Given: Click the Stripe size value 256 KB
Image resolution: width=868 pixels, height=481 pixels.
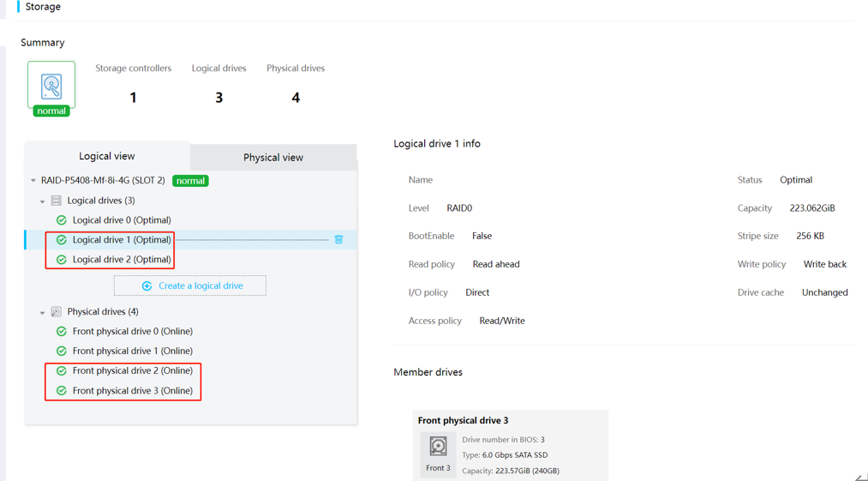Looking at the screenshot, I should pyautogui.click(x=810, y=236).
